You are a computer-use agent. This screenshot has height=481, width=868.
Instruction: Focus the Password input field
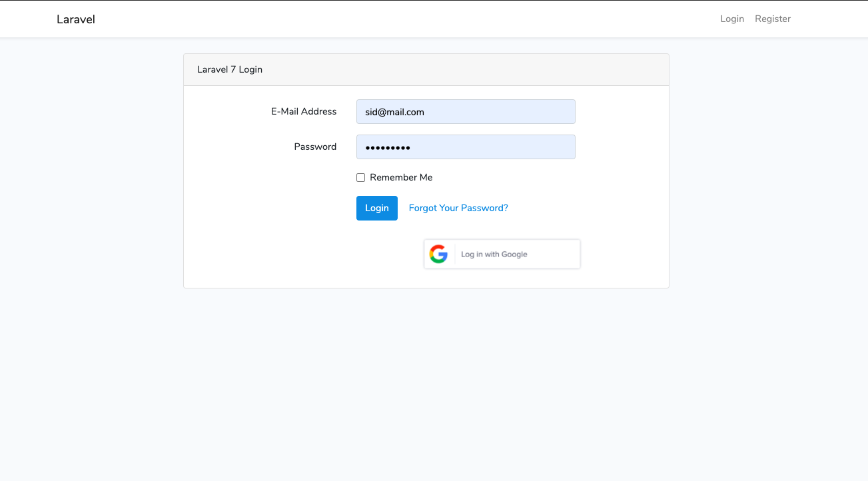pyautogui.click(x=466, y=147)
